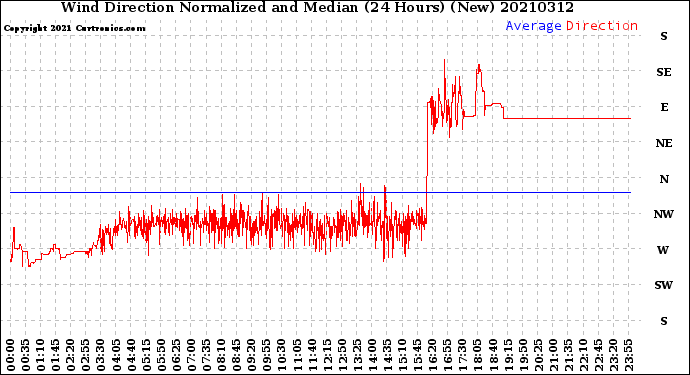This screenshot has height=375, width=690.
Task: Click the "19:15" time label
Action: coord(508,355)
